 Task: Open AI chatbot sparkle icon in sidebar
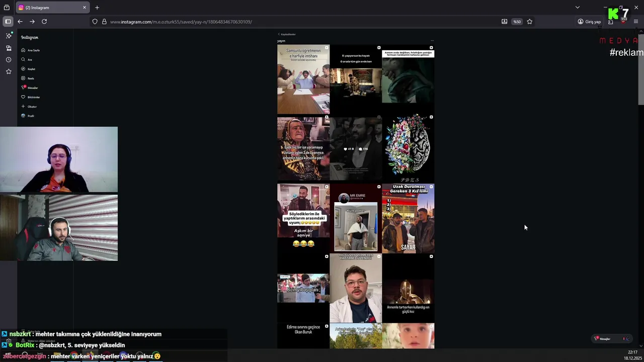(x=9, y=36)
